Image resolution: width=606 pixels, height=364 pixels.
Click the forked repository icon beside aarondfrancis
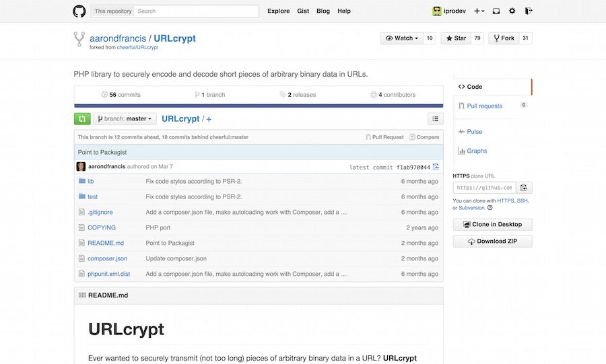tap(79, 39)
